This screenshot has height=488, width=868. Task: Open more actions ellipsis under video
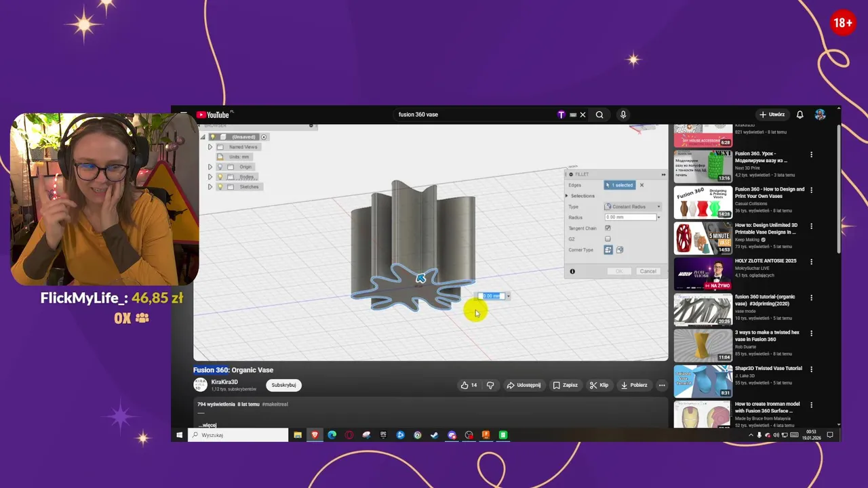[662, 385]
